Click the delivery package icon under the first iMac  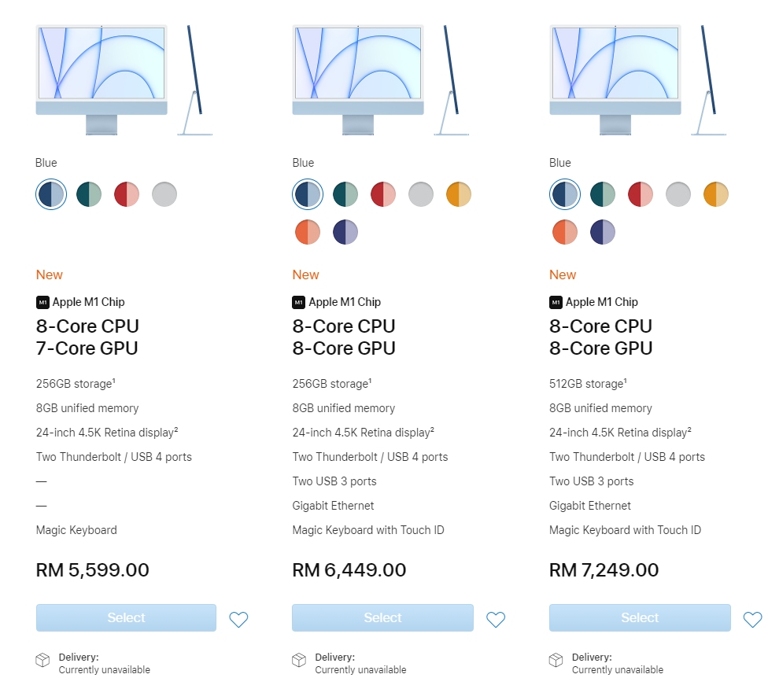click(42, 662)
